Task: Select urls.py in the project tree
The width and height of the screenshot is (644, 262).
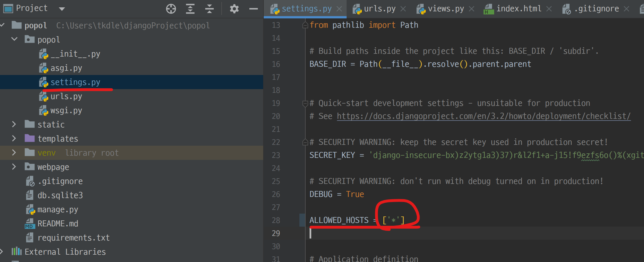Action: tap(66, 96)
